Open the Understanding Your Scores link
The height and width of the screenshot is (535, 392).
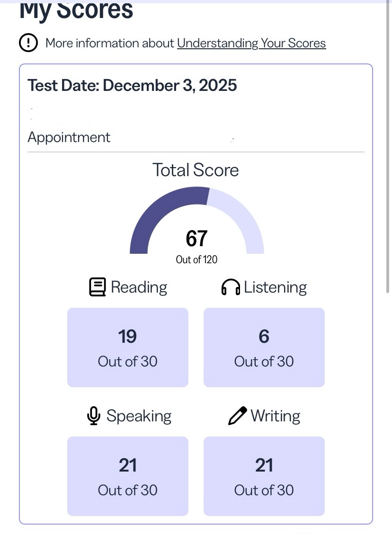[251, 43]
